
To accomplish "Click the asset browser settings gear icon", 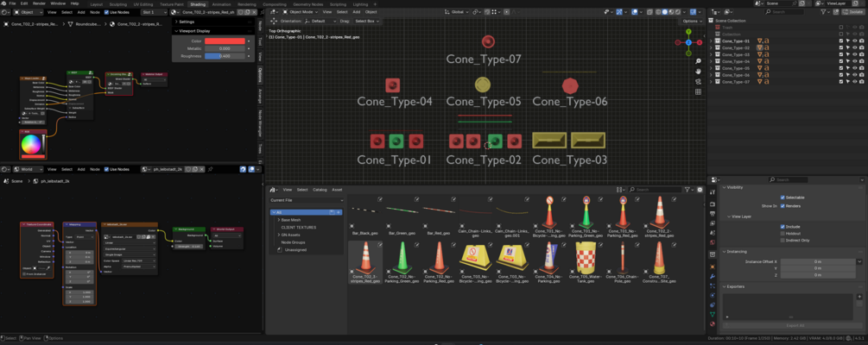I will pos(700,190).
